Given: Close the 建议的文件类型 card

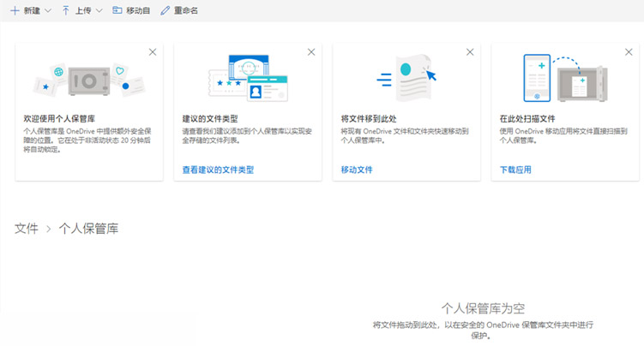Looking at the screenshot, I should (311, 52).
